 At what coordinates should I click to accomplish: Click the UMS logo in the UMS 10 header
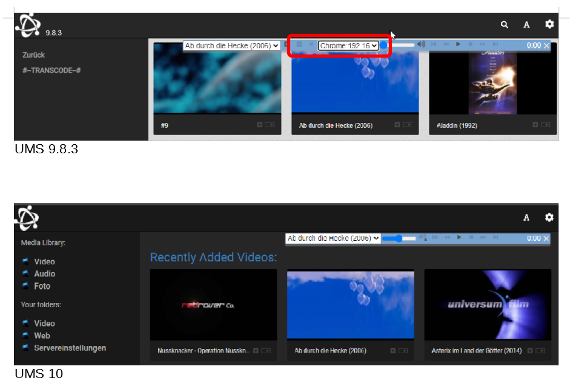pyautogui.click(x=27, y=218)
